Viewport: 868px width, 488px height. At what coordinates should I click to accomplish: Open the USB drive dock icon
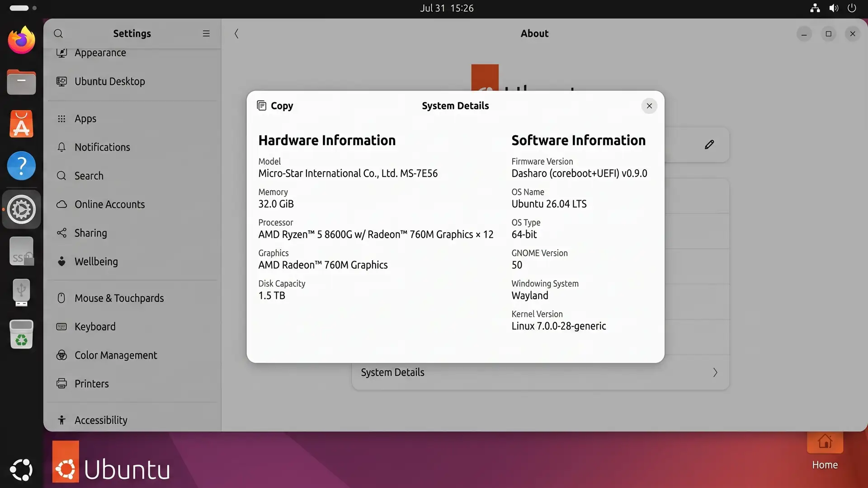pos(21,292)
